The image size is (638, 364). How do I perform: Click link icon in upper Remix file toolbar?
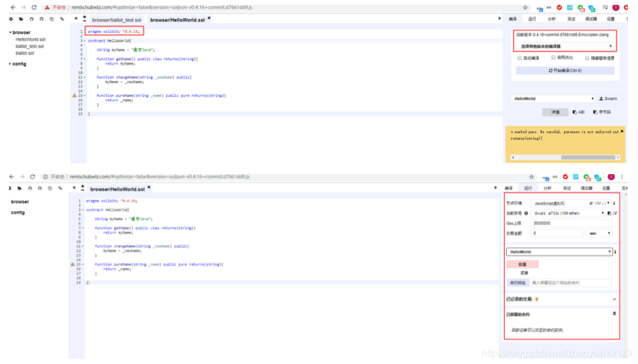point(62,19)
